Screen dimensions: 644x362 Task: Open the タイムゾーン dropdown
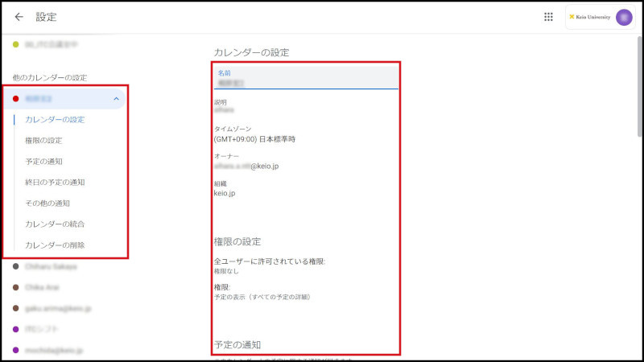(254, 139)
